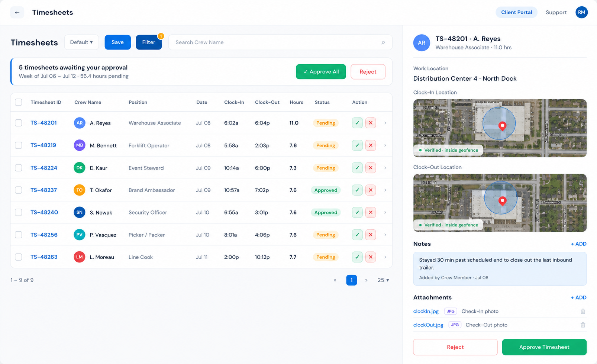Open the TS-48263 timesheet link
597x364 pixels.
coord(44,257)
